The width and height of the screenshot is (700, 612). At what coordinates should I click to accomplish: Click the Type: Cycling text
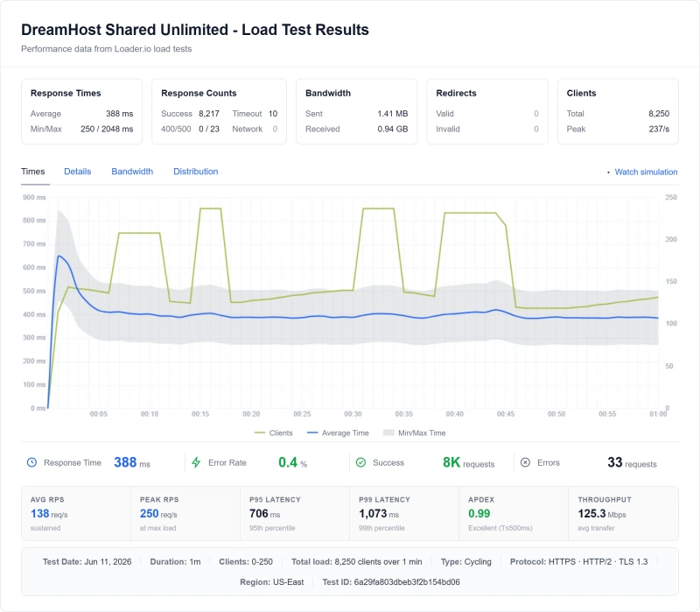[466, 562]
